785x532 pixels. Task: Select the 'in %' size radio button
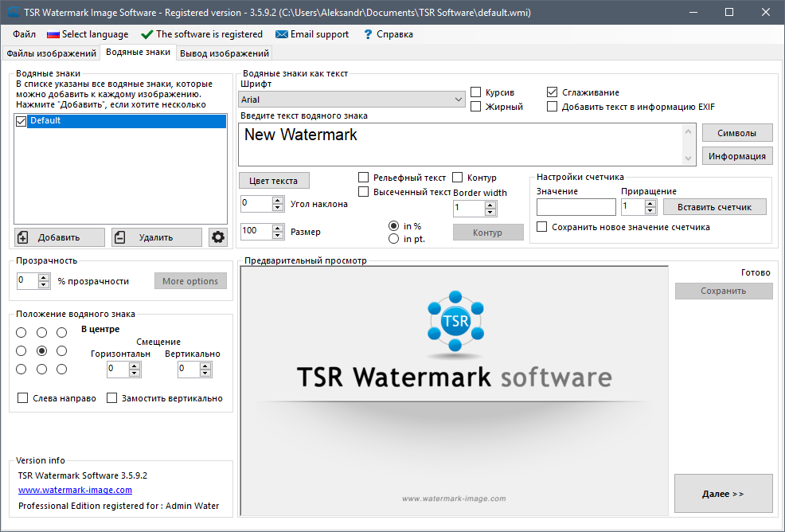tap(393, 226)
